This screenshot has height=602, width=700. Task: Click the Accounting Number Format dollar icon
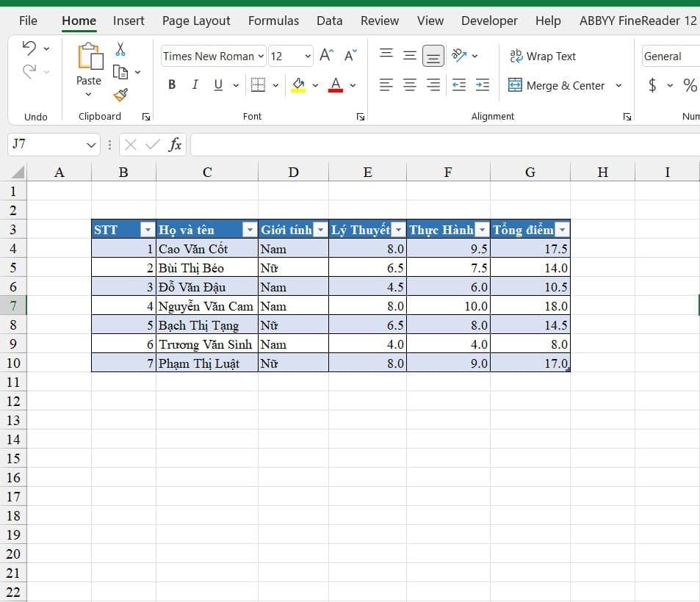(x=652, y=85)
